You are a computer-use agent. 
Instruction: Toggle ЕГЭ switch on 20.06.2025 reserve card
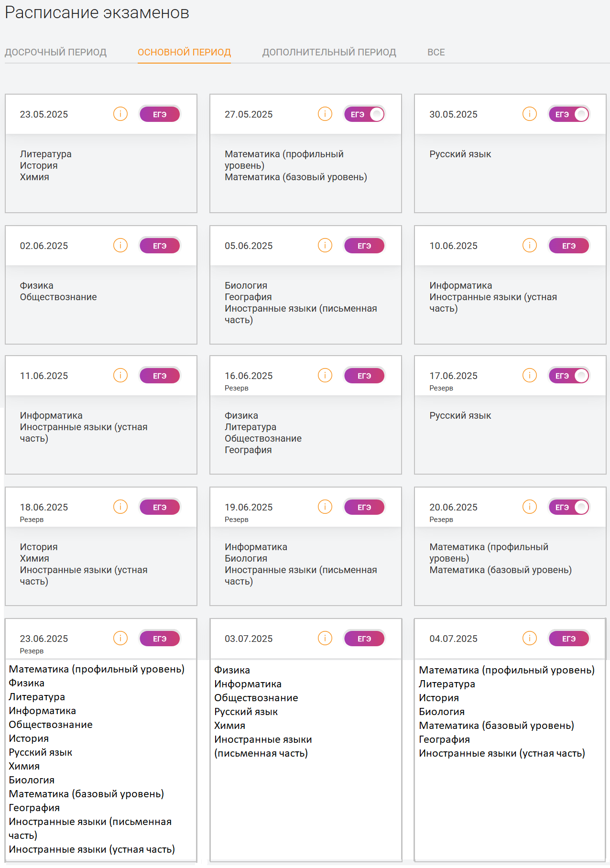pos(569,507)
